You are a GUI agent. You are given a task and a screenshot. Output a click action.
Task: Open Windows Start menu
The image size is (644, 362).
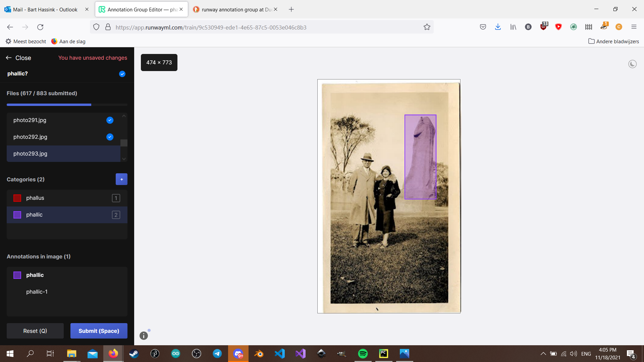(x=10, y=354)
